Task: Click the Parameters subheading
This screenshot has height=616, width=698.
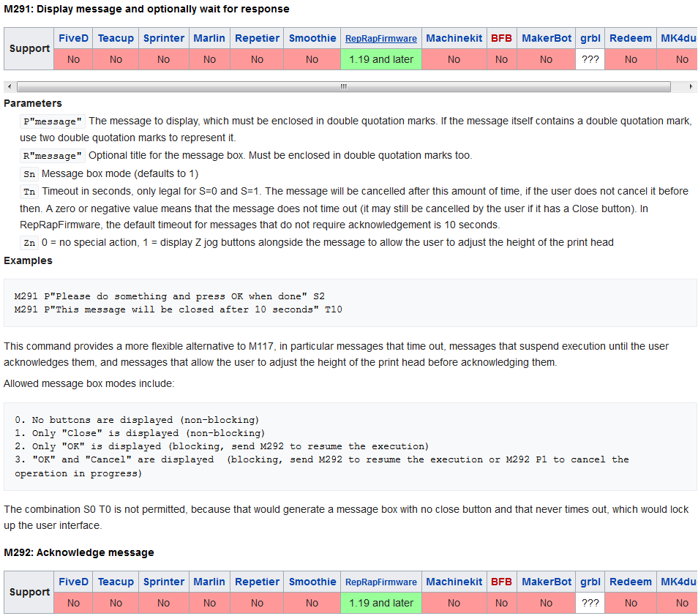Action: point(33,103)
